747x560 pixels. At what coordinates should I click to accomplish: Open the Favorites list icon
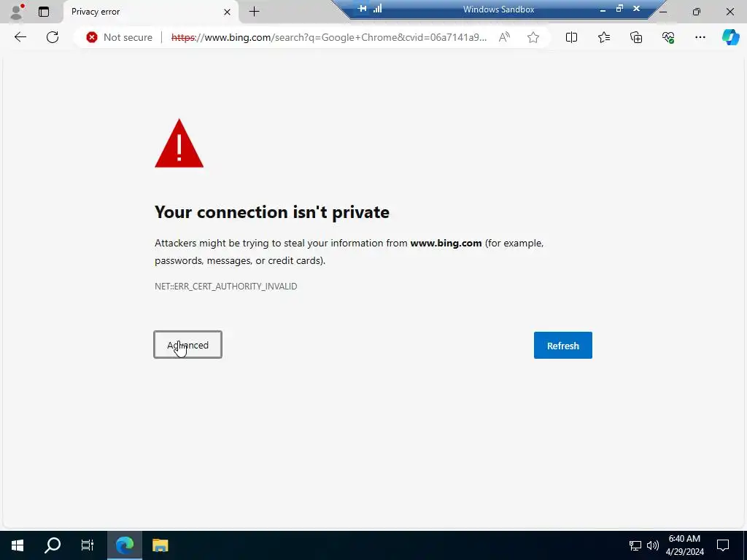point(603,37)
